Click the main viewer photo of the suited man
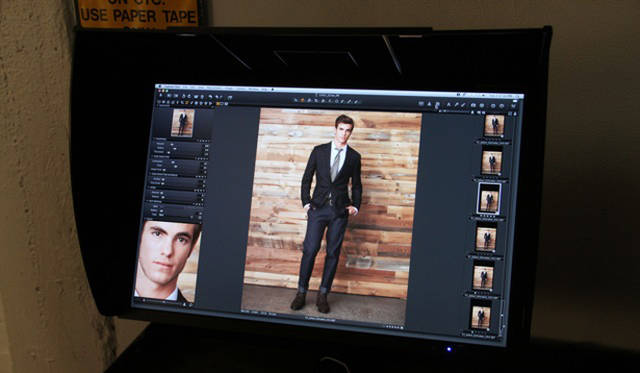Viewport: 640px width, 373px height. 332,215
